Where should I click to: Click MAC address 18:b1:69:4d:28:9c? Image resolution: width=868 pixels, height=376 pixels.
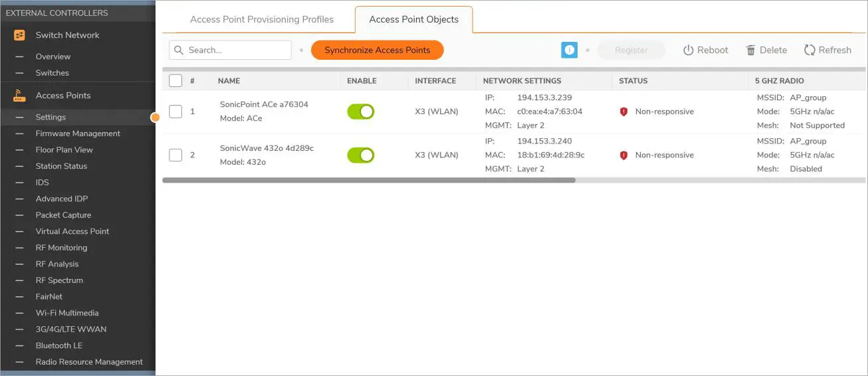click(551, 155)
